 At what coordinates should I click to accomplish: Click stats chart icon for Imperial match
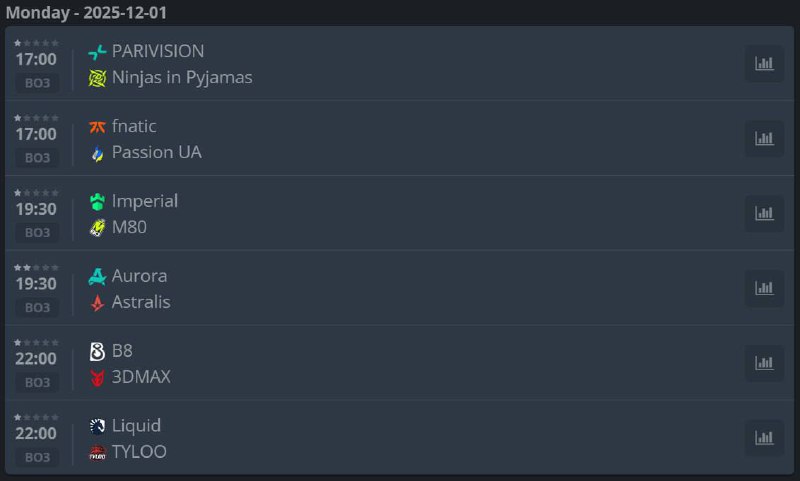(x=764, y=214)
